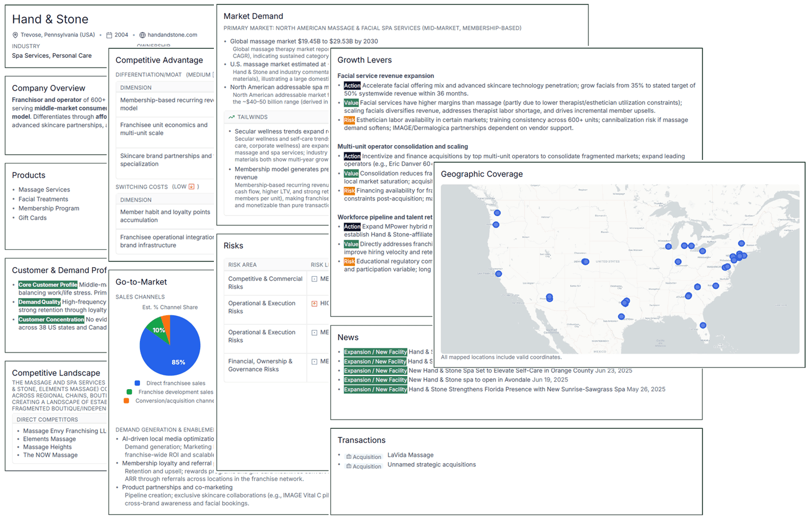Select the calendar icon beside founding year 2004
The height and width of the screenshot is (521, 812).
click(110, 35)
